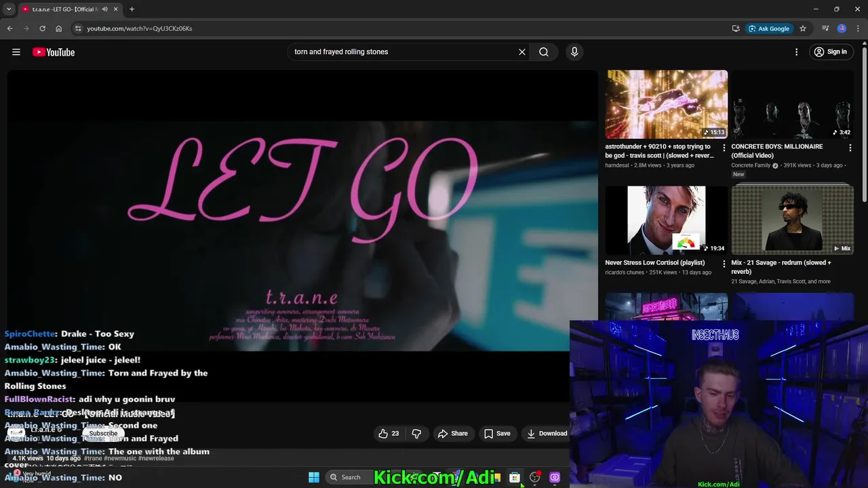868x488 pixels.
Task: Open the purple app icon on taskbar
Action: pyautogui.click(x=555, y=477)
